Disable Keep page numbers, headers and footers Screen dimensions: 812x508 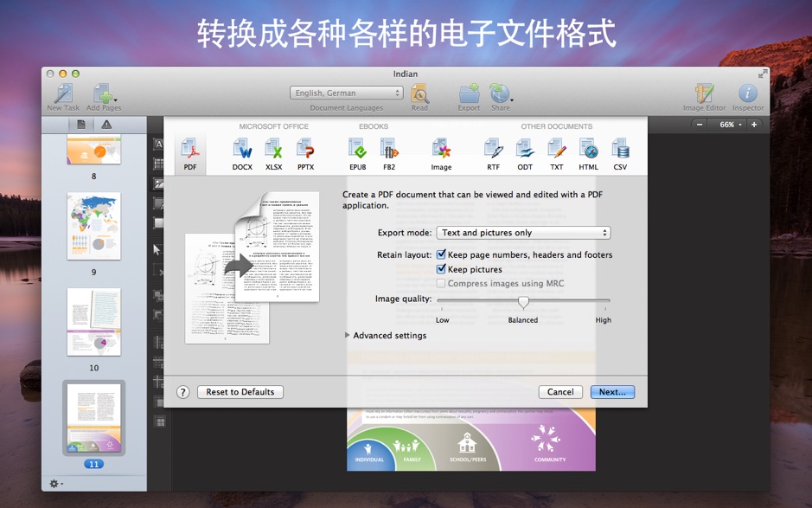[442, 254]
